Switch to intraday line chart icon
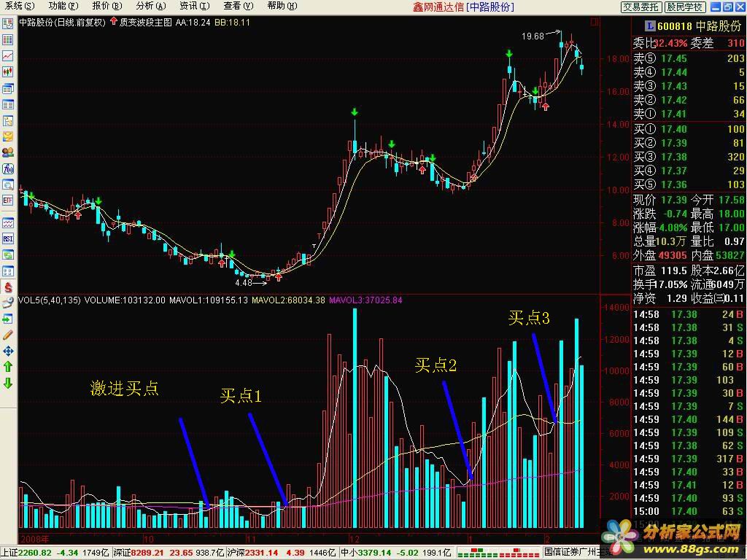The width and height of the screenshot is (747, 560). (x=7, y=56)
